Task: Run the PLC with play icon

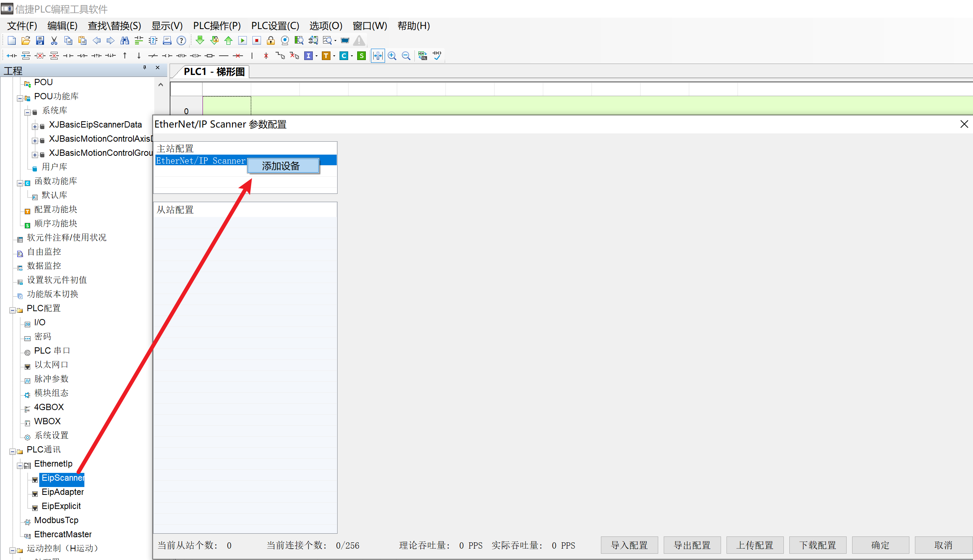Action: [x=243, y=40]
